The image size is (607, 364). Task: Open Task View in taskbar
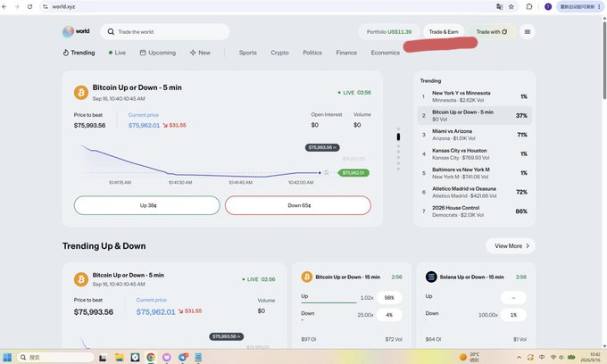tap(103, 358)
